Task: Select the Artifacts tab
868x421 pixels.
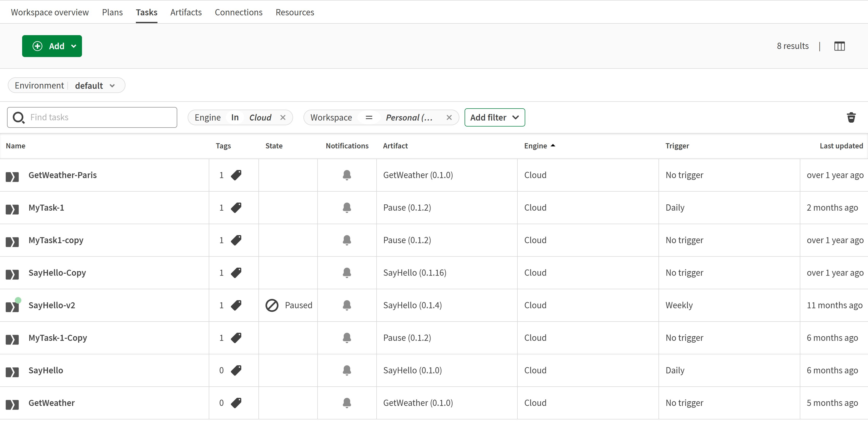Action: 187,12
